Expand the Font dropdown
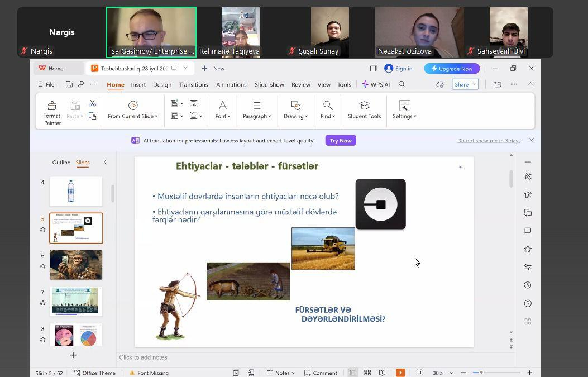 tap(222, 110)
